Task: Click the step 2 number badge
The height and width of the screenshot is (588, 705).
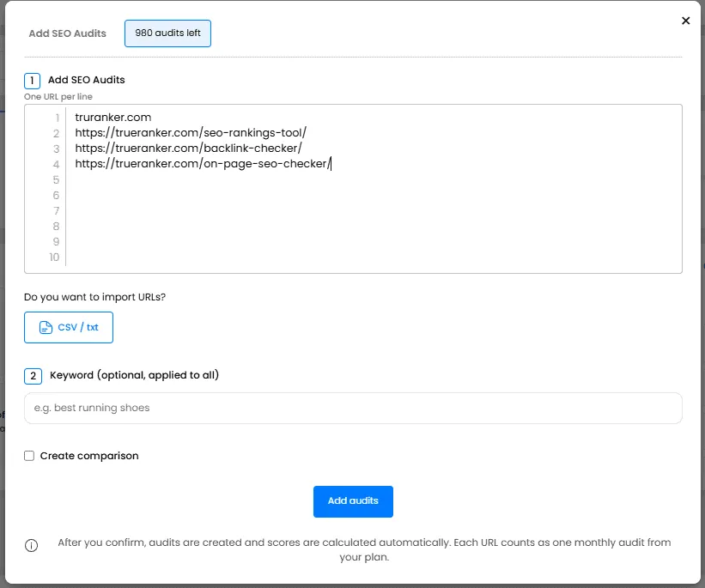Action: click(33, 376)
